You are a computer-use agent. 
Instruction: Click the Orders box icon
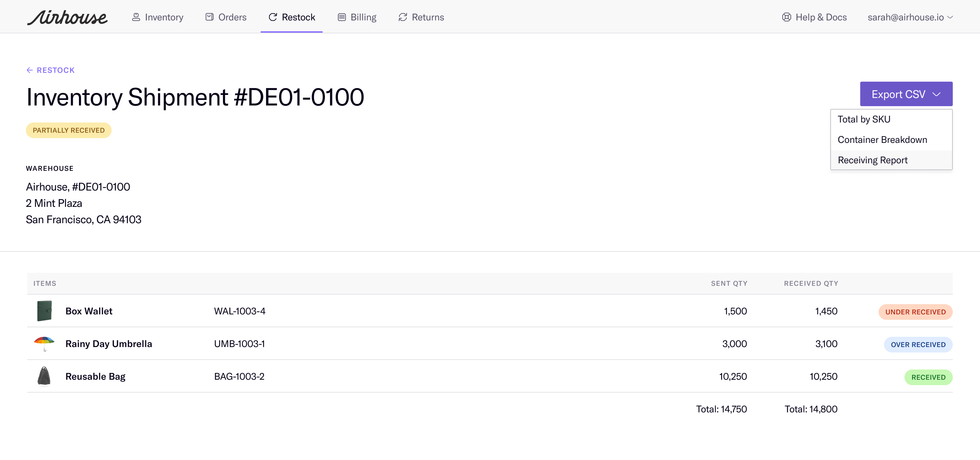click(x=209, y=17)
